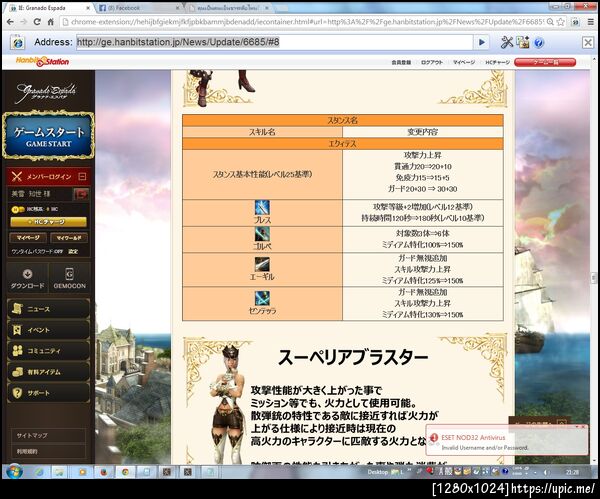The height and width of the screenshot is (499, 600).
Task: Collapse the メンバーログイン panel
Action: pyautogui.click(x=82, y=176)
